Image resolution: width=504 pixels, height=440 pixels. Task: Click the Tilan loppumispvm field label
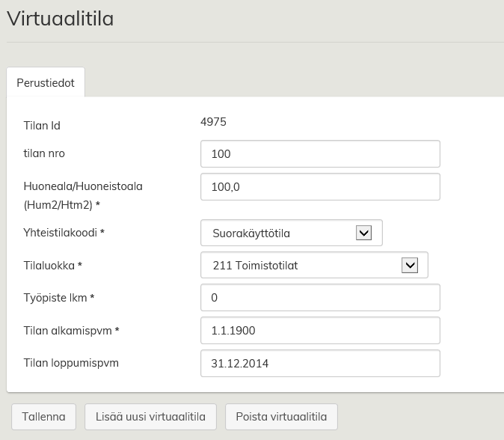pos(71,363)
